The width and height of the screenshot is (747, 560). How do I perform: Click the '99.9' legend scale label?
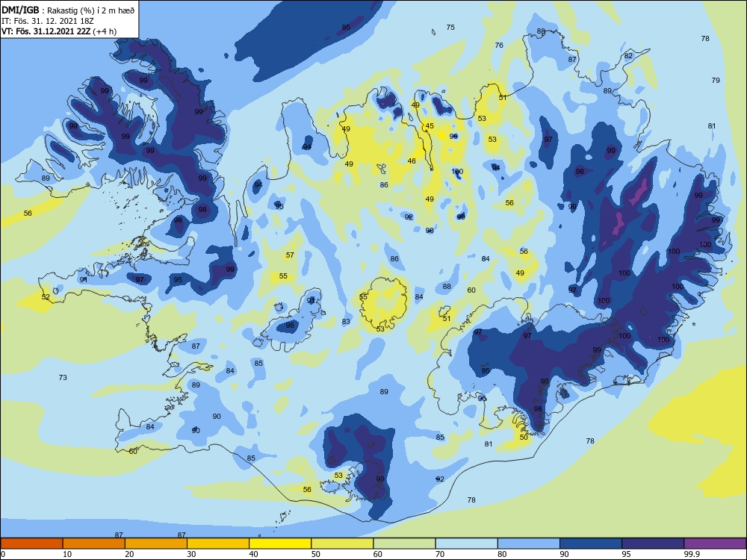point(692,554)
